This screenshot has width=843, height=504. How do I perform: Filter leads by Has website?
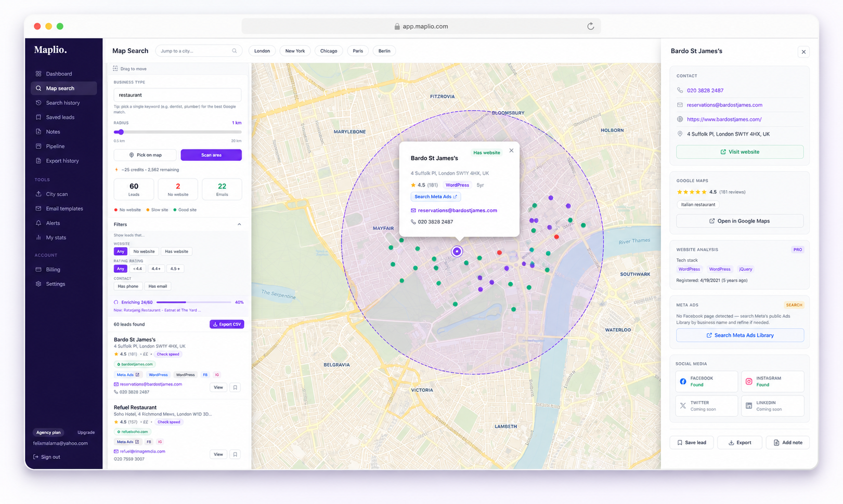pos(177,251)
